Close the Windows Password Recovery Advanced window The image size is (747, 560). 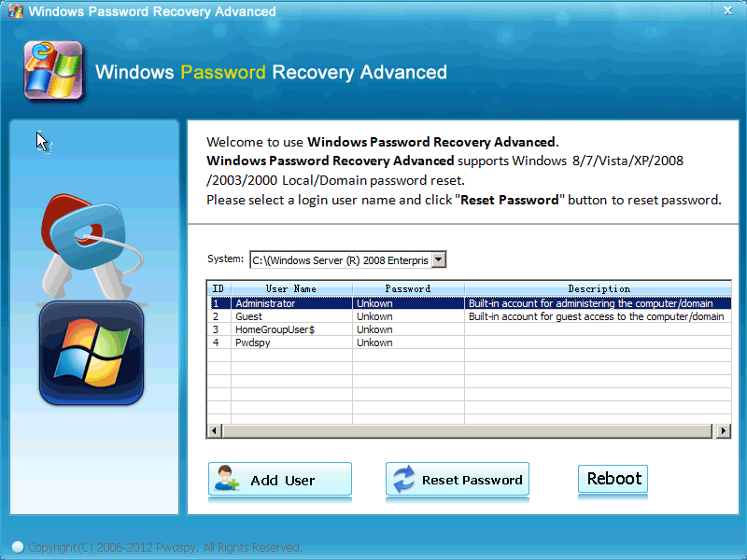coord(727,10)
